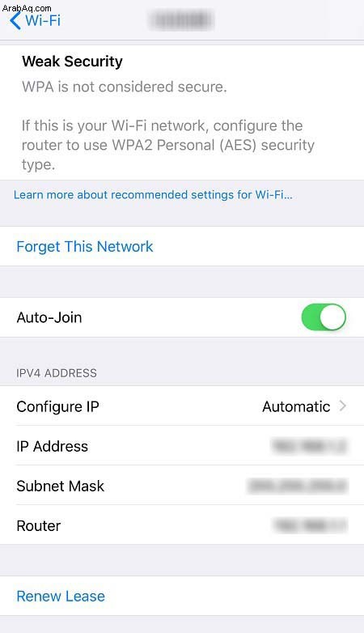Expand Configure IP using the right chevron
Viewport: 364px width, 633px height.
(343, 406)
